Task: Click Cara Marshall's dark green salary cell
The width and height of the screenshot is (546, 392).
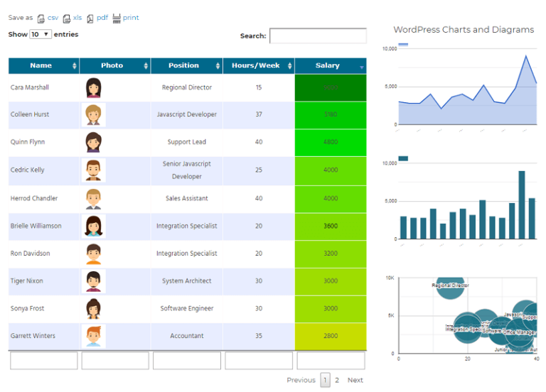Action: (x=331, y=87)
